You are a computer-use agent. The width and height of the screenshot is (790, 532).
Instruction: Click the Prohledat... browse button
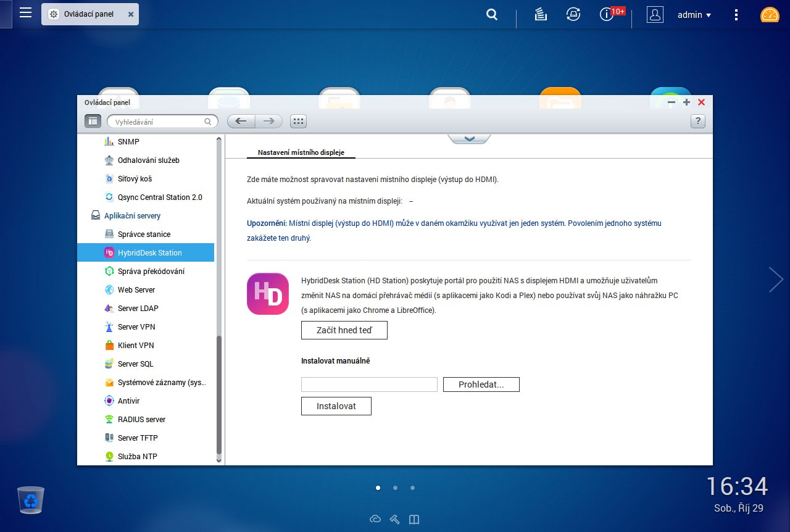481,384
